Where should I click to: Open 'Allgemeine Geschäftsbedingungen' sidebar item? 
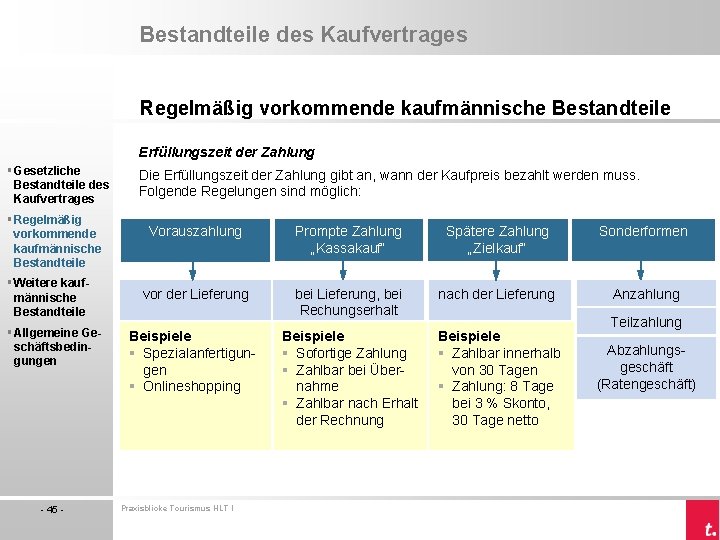(x=56, y=346)
